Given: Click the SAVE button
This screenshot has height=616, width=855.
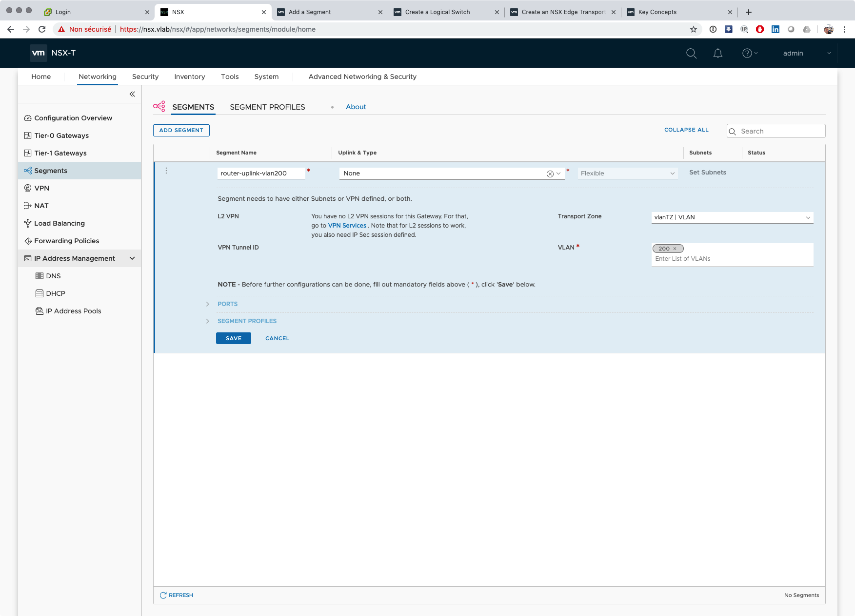Looking at the screenshot, I should pyautogui.click(x=233, y=338).
